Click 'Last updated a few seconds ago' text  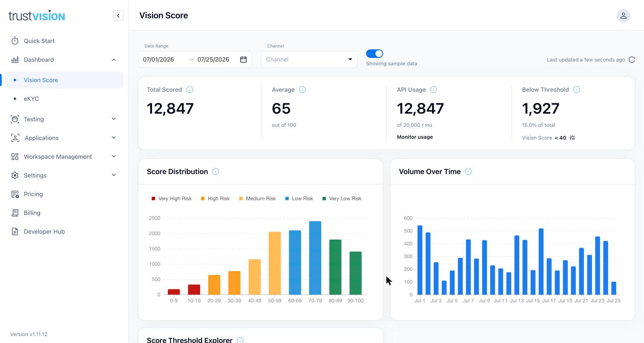[586, 60]
